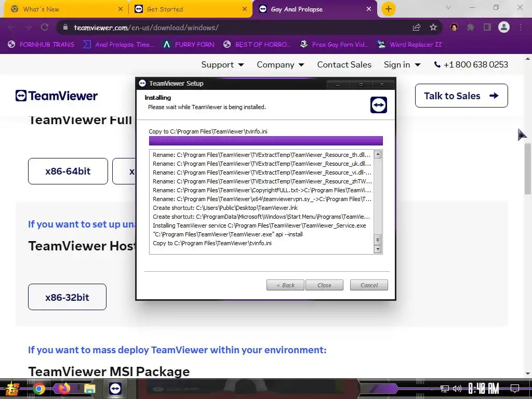
Task: Click the TeamViewer Setup title bar icon
Action: click(142, 83)
